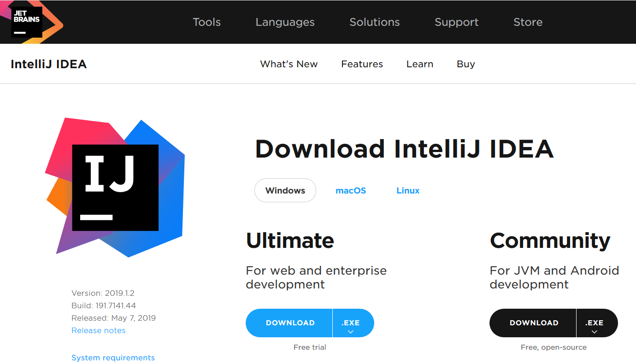This screenshot has height=364, width=636.
Task: Click the IntelliJ IDEA product title link
Action: pyautogui.click(x=48, y=64)
